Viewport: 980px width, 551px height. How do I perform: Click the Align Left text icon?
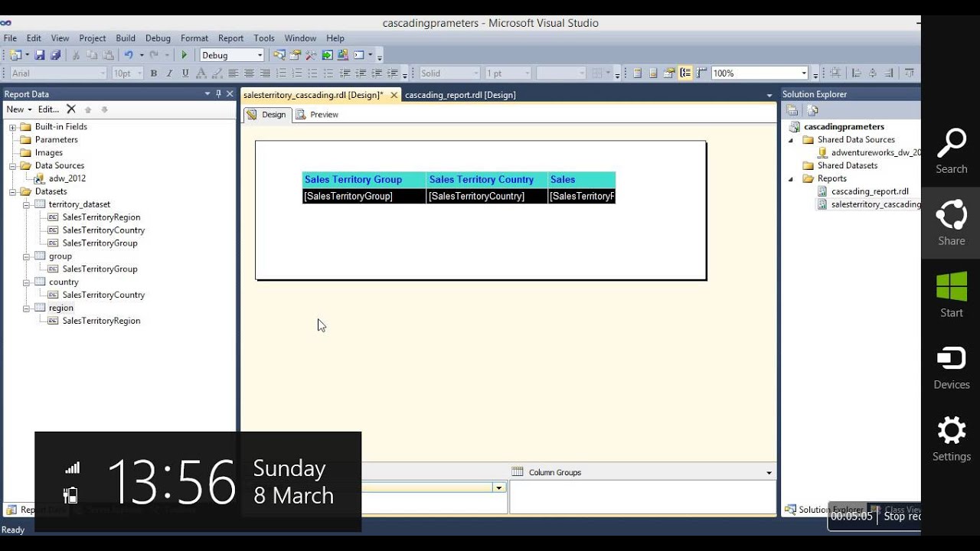(233, 73)
